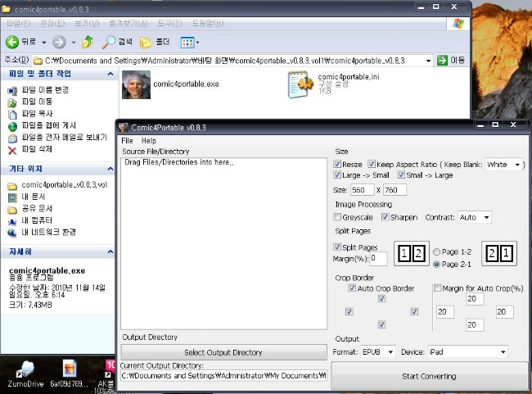Select the comic4portable.exe face icon
Screen dimensions: 532x394
(136, 85)
